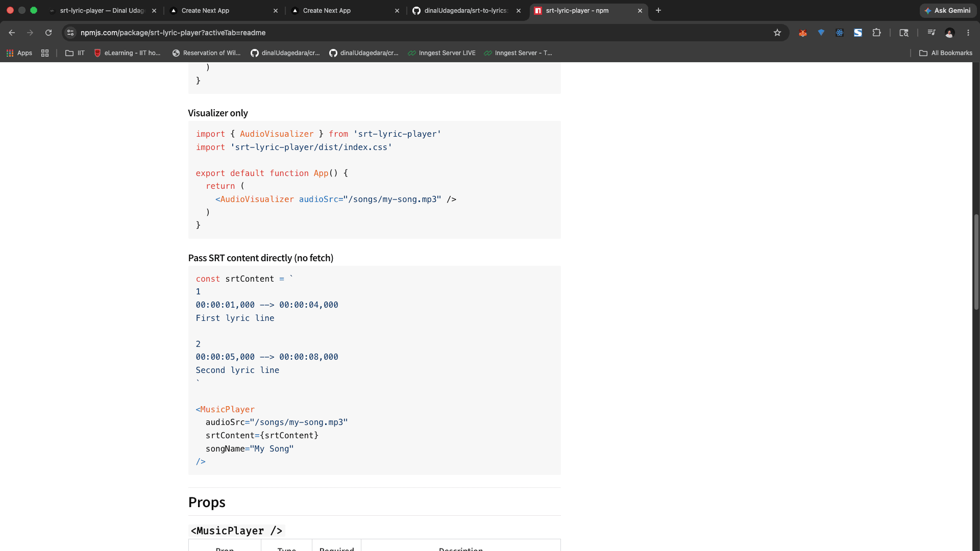Open the tab groups grid icon
Image resolution: width=980 pixels, height=551 pixels.
[x=45, y=53]
